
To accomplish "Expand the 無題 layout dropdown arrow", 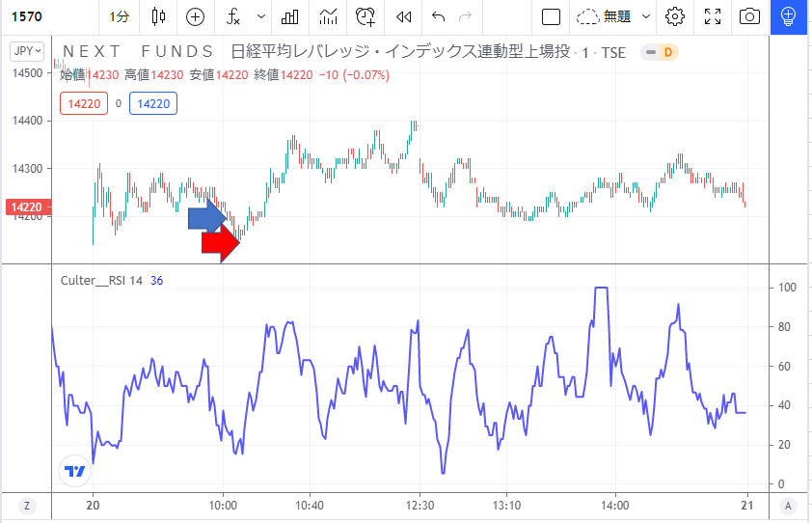I will tap(646, 16).
